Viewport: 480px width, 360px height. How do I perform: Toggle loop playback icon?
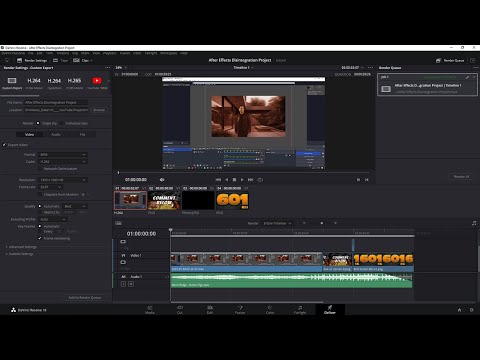click(x=260, y=180)
